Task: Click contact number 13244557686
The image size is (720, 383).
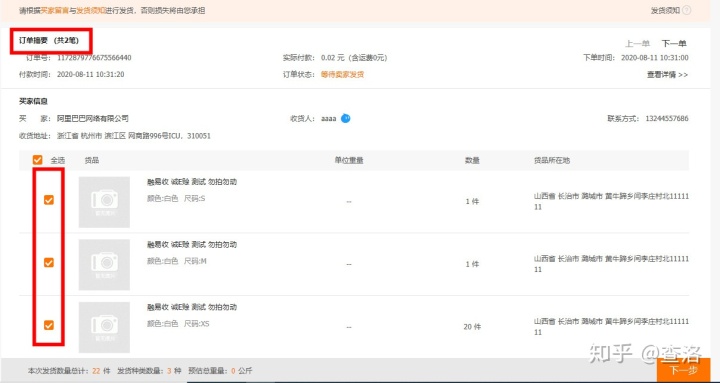Action: coord(667,118)
